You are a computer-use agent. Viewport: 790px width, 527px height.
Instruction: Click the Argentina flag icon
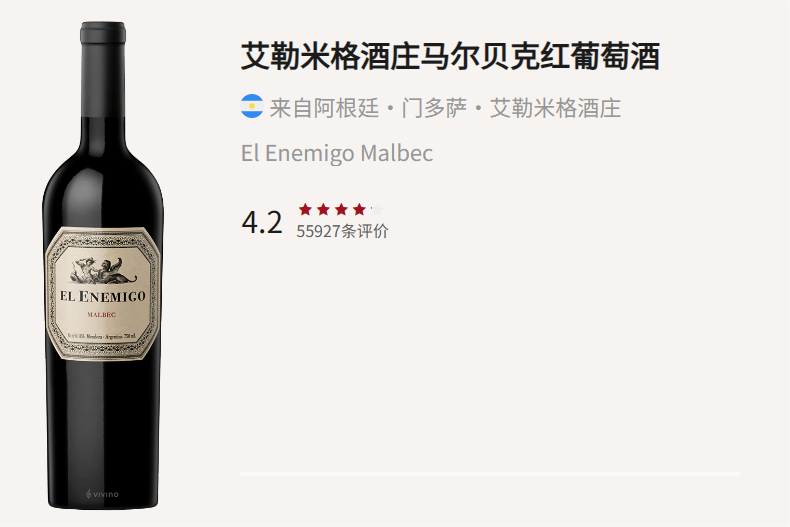(x=252, y=106)
